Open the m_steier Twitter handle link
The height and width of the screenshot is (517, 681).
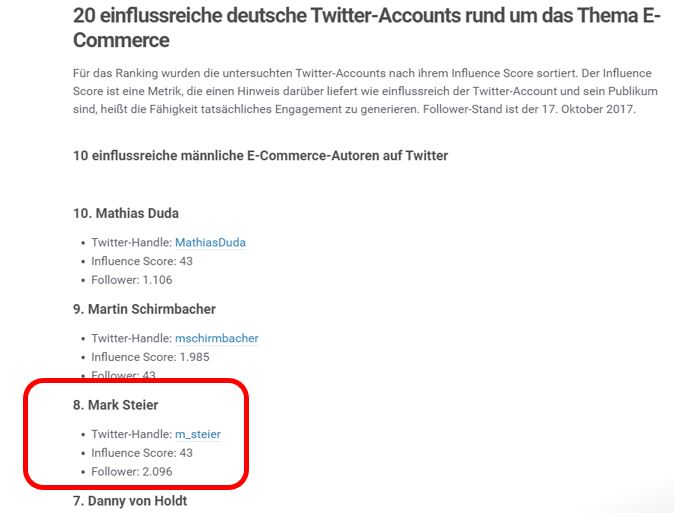coord(198,434)
